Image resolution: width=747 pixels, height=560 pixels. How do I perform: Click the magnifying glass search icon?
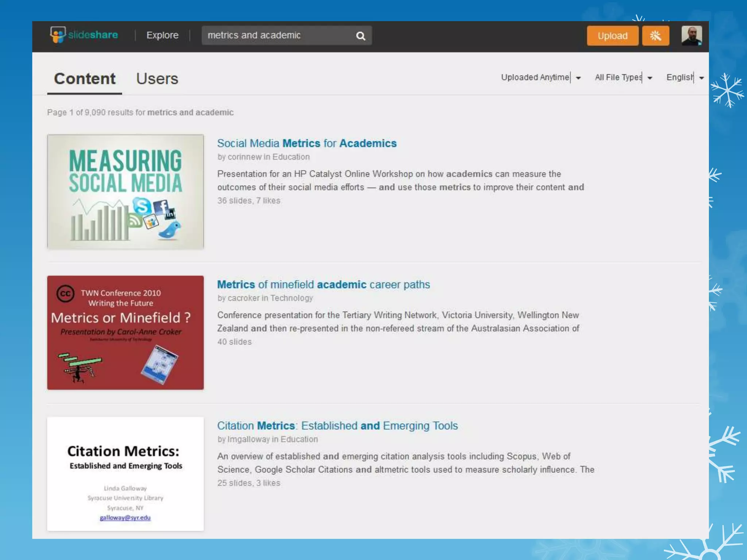click(360, 36)
